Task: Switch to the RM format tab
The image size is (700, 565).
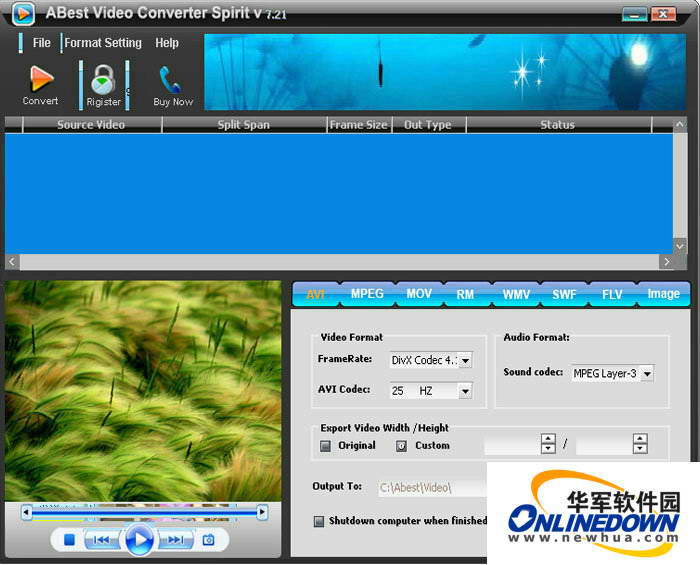Action: click(x=465, y=294)
